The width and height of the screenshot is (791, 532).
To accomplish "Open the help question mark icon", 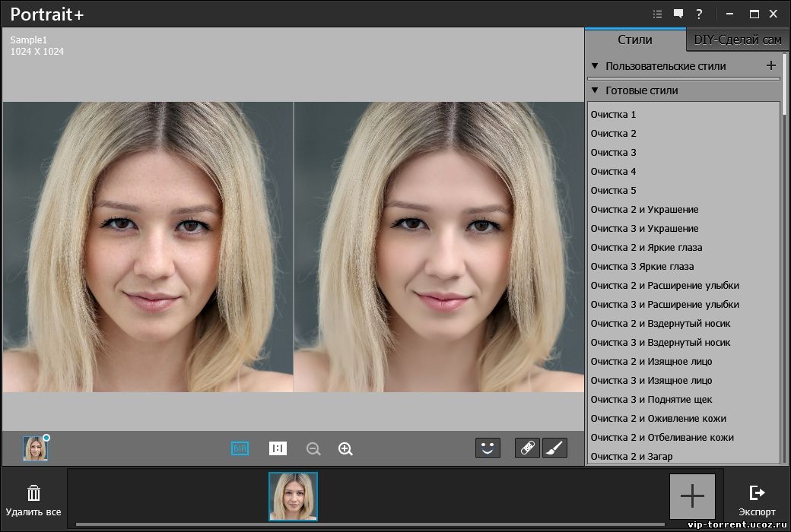I will pos(699,14).
